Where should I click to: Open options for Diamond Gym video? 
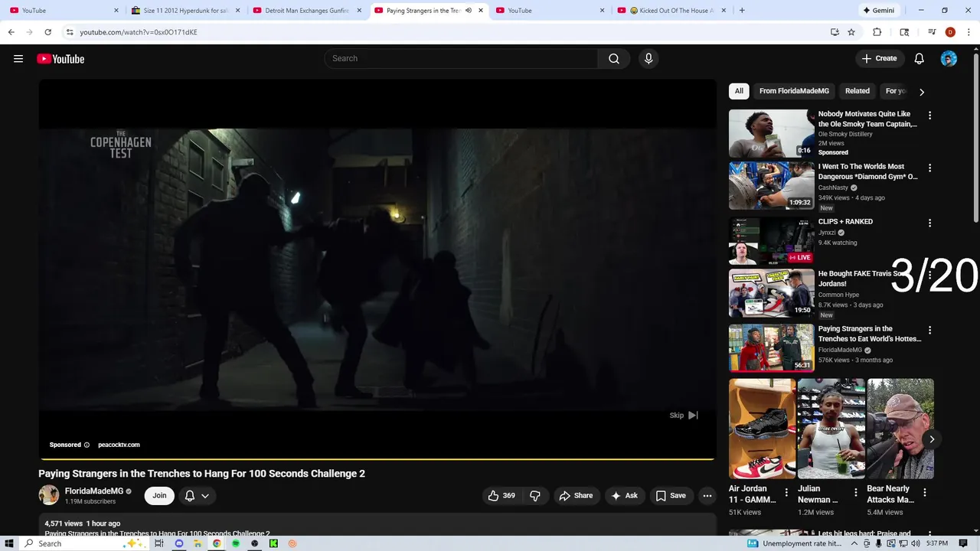pos(930,168)
